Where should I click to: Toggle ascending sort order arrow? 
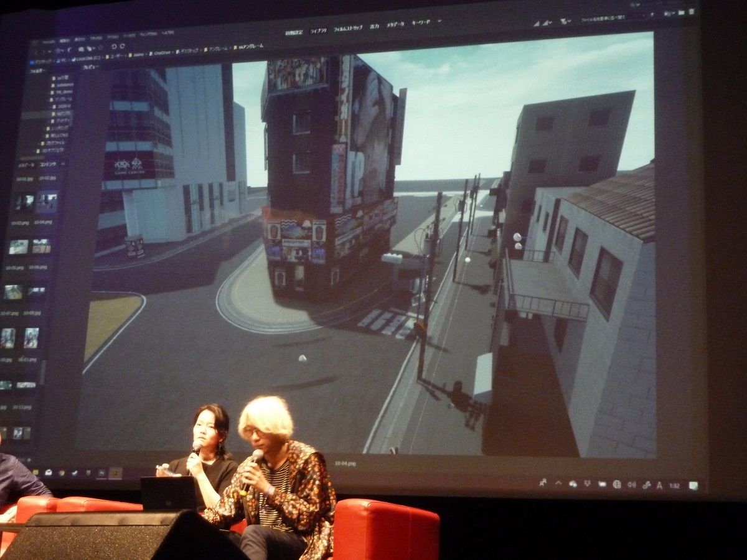coord(652,14)
